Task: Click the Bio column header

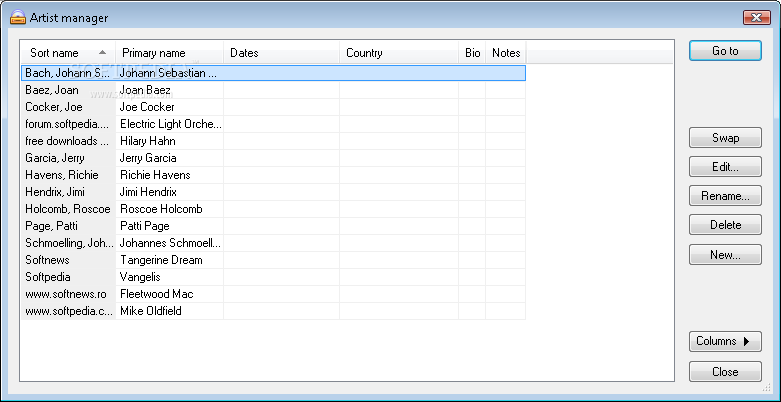Action: click(x=472, y=53)
